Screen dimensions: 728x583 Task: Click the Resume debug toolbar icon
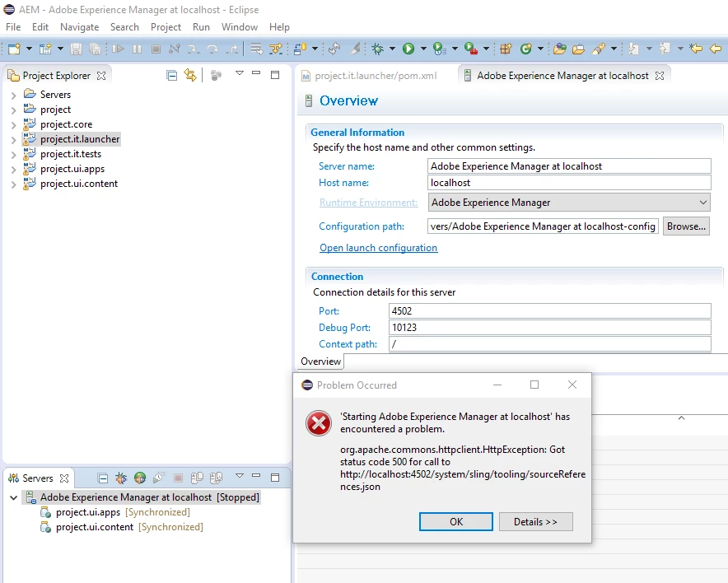point(118,49)
